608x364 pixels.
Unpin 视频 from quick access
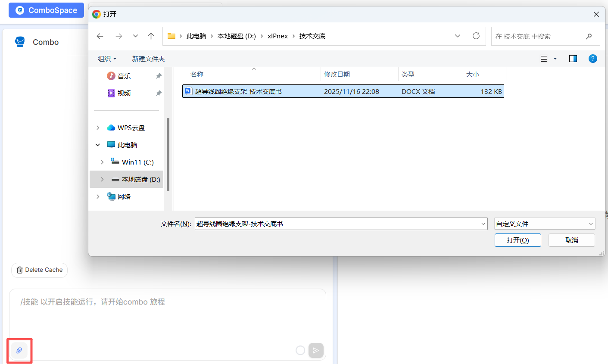coord(158,93)
